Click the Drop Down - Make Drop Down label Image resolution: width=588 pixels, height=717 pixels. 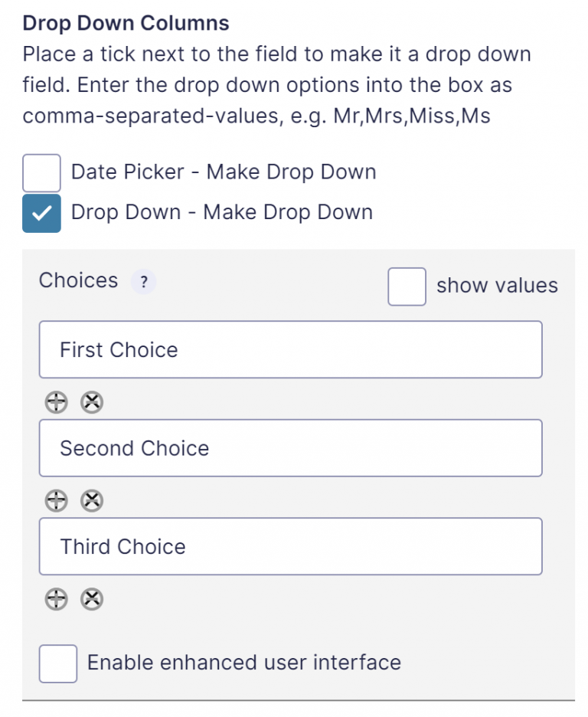222,213
